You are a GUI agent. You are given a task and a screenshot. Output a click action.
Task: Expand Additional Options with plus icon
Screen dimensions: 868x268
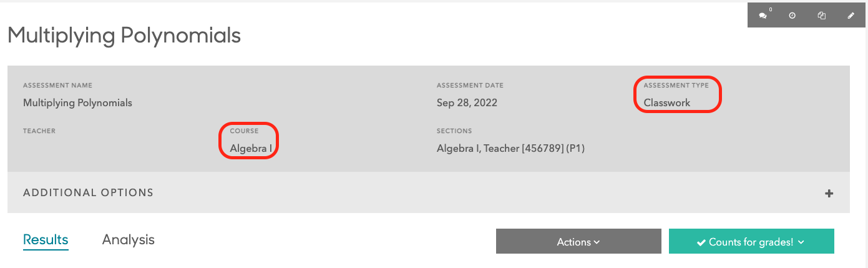829,194
